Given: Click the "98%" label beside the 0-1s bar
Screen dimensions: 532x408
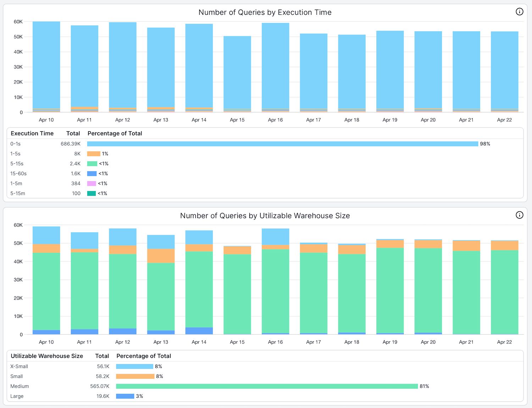Looking at the screenshot, I should (x=485, y=144).
